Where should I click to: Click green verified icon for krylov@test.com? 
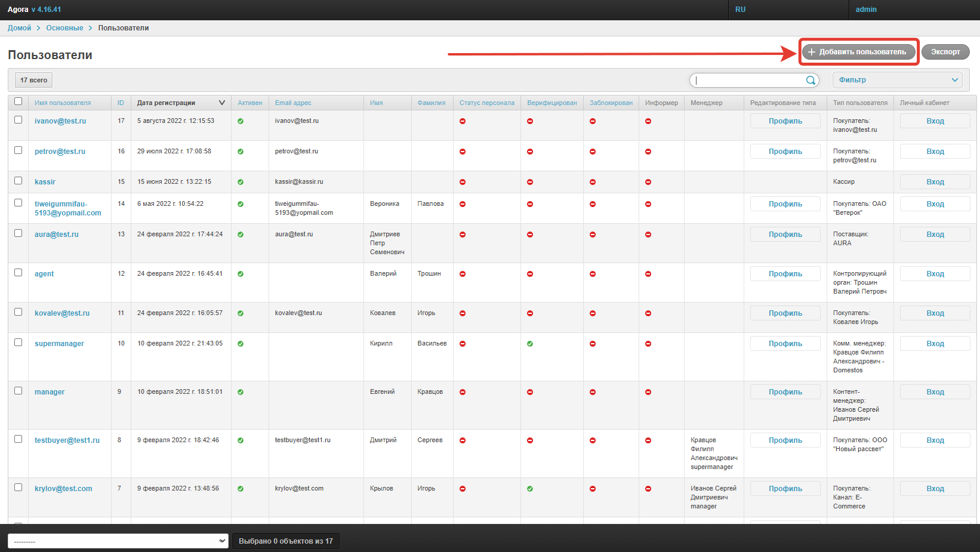(x=530, y=489)
